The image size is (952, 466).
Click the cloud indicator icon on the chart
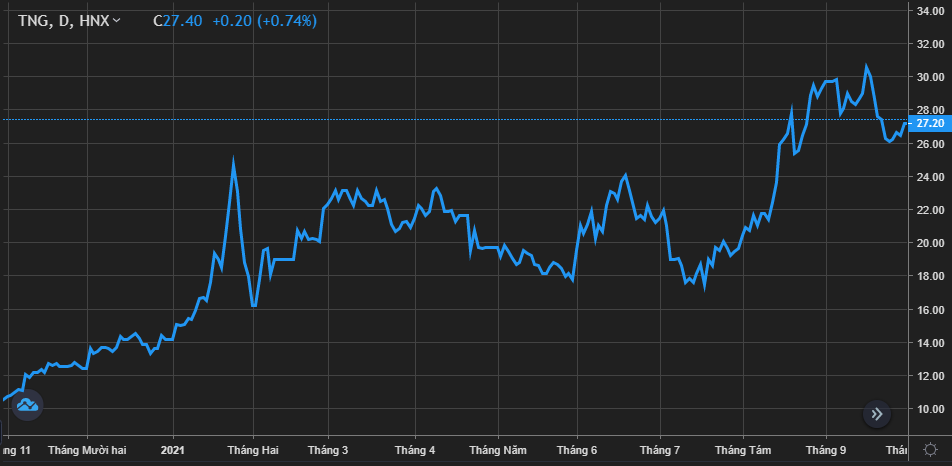pyautogui.click(x=28, y=405)
